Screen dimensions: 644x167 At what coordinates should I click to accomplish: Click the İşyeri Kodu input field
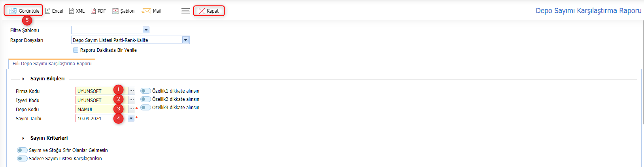(x=102, y=100)
